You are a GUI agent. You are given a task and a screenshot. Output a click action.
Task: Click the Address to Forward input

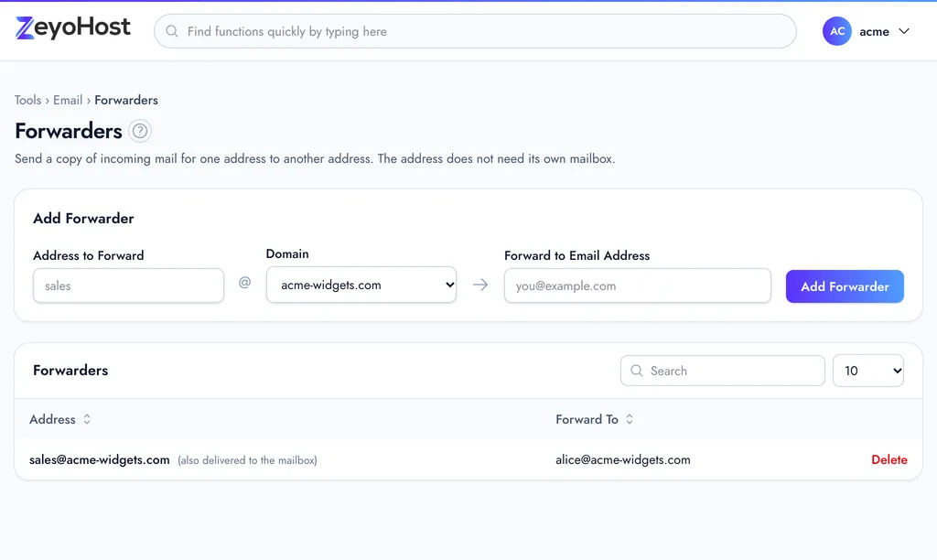pyautogui.click(x=128, y=285)
